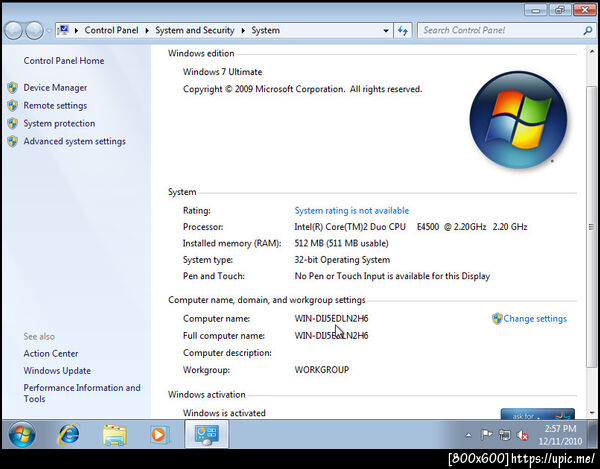This screenshot has width=600, height=469.
Task: Open System protection link
Action: (59, 123)
